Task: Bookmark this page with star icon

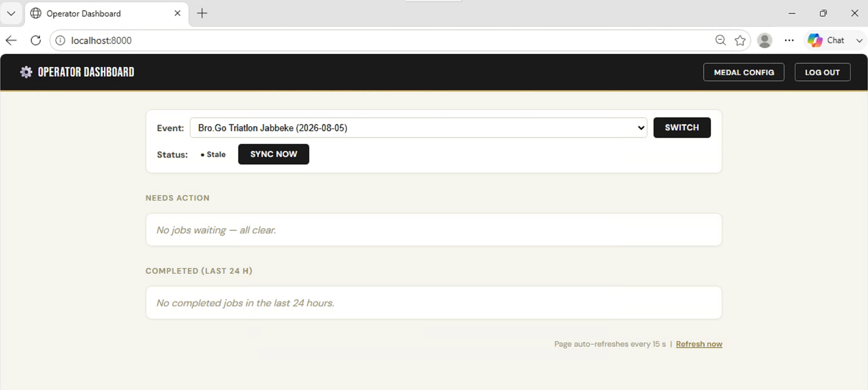Action: pos(740,40)
